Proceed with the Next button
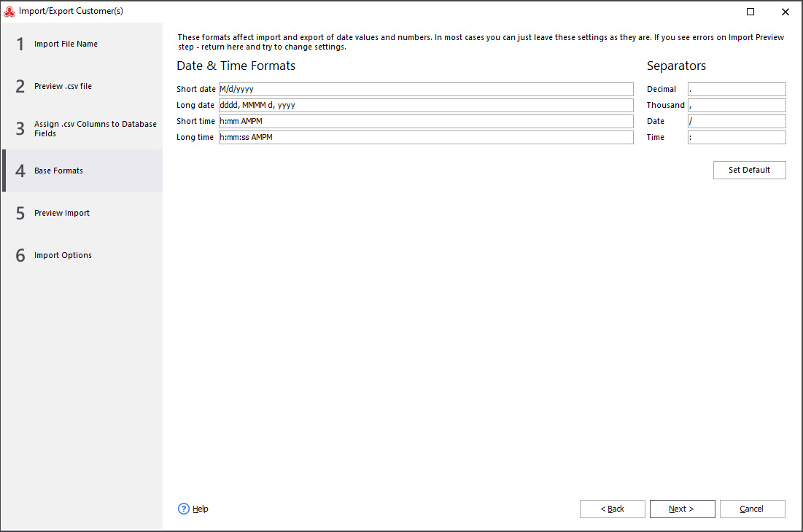This screenshot has width=803, height=532. point(682,509)
